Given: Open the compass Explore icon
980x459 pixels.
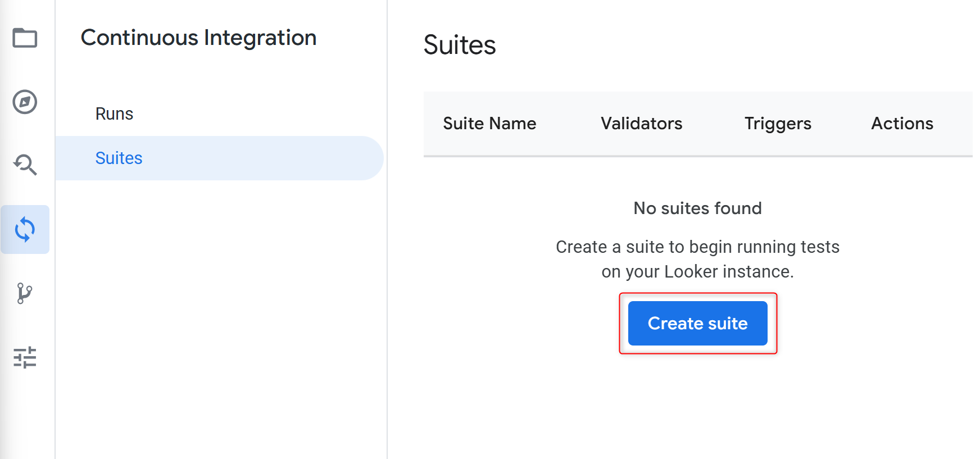Looking at the screenshot, I should (x=25, y=102).
